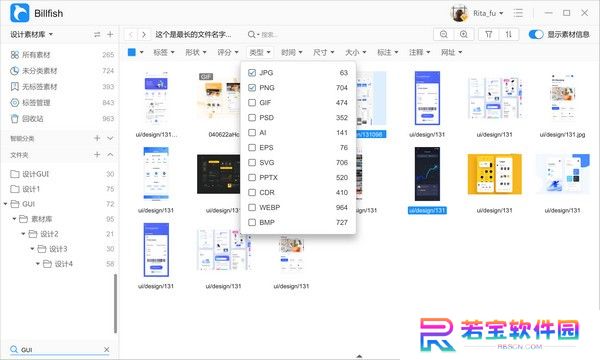Click the sidebar search field containing GUI
600x360 pixels.
(x=60, y=349)
